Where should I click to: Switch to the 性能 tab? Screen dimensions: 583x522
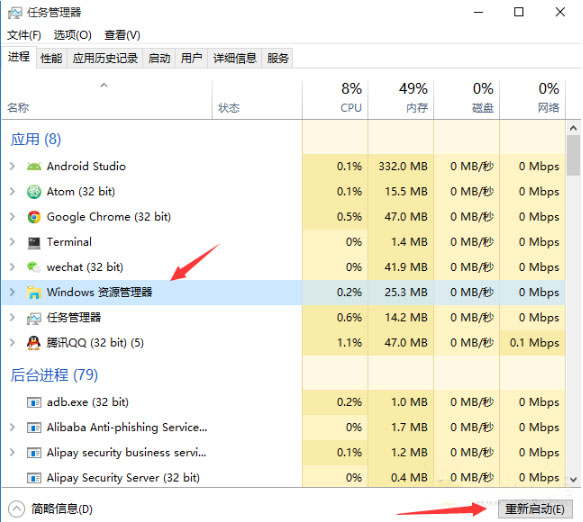tap(51, 58)
